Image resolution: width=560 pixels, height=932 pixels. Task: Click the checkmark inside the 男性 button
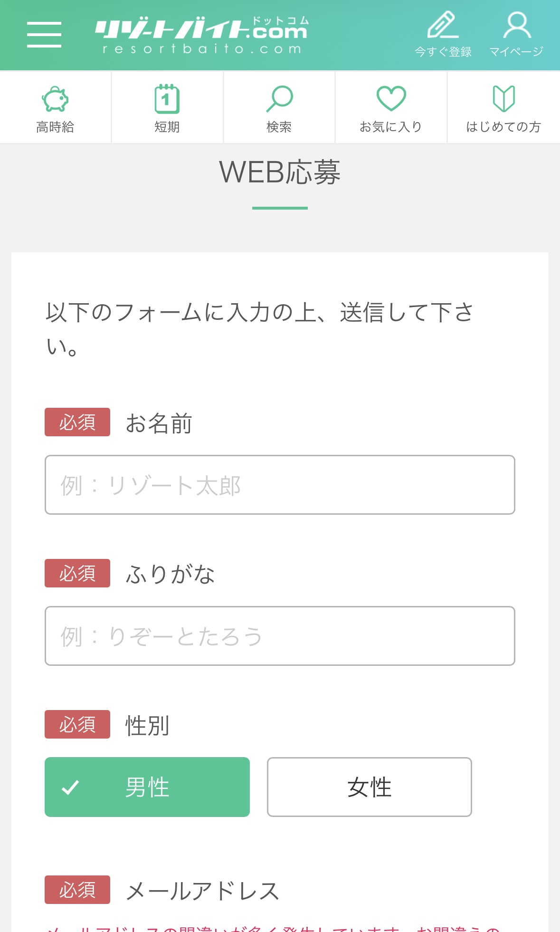tap(70, 788)
